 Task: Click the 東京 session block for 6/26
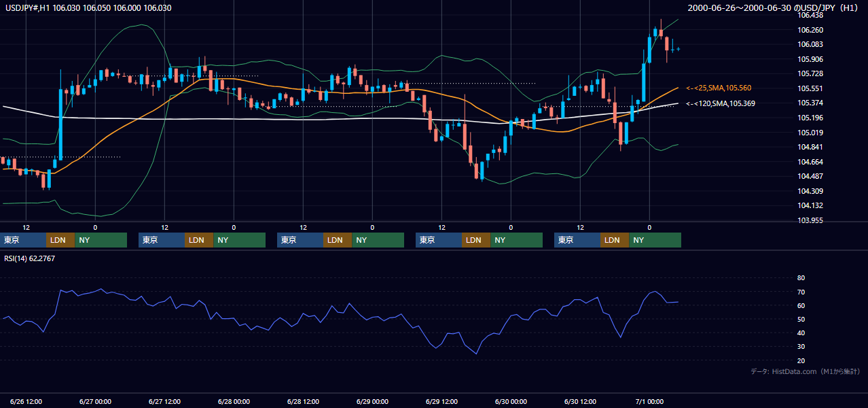point(23,240)
